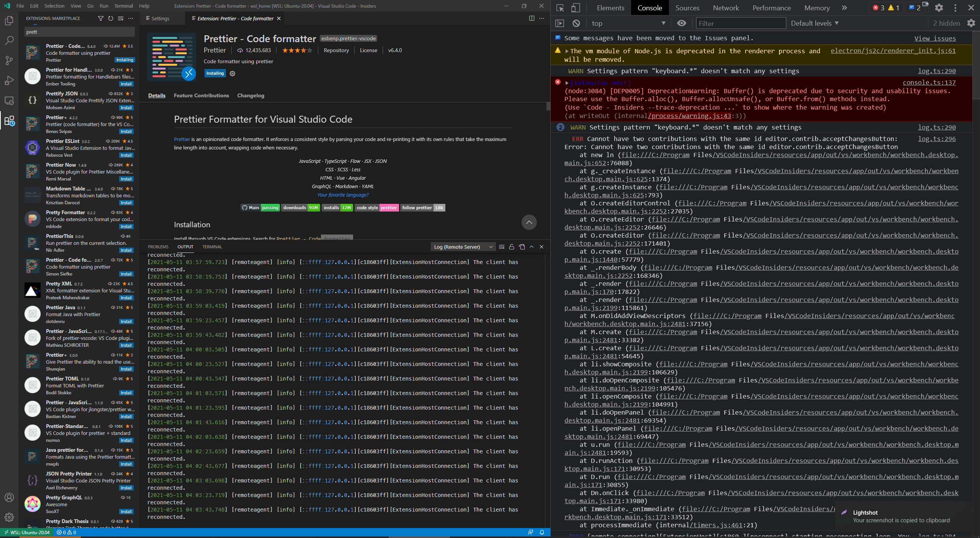Switch to the Changelog tab
980x538 pixels.
250,95
